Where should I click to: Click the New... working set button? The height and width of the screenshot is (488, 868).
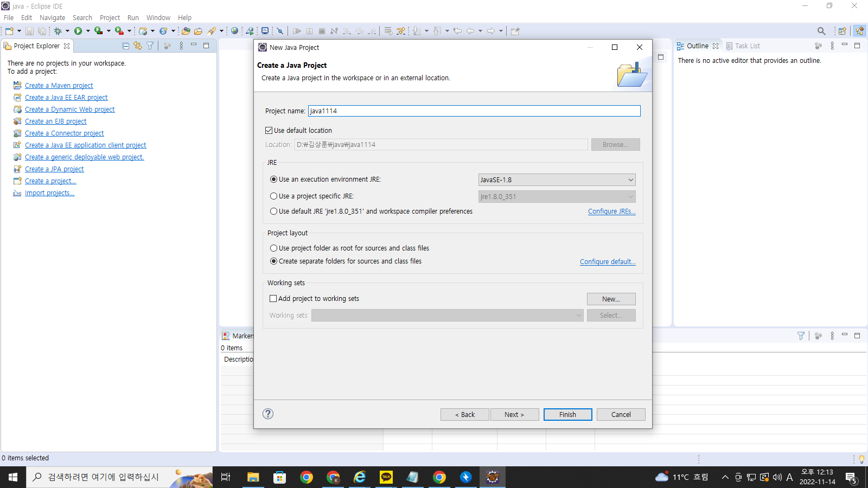611,299
